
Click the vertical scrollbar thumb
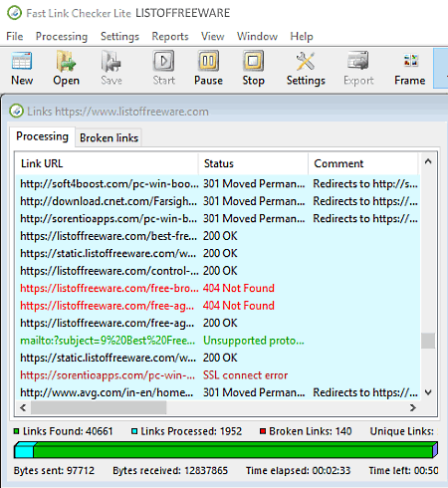428,341
